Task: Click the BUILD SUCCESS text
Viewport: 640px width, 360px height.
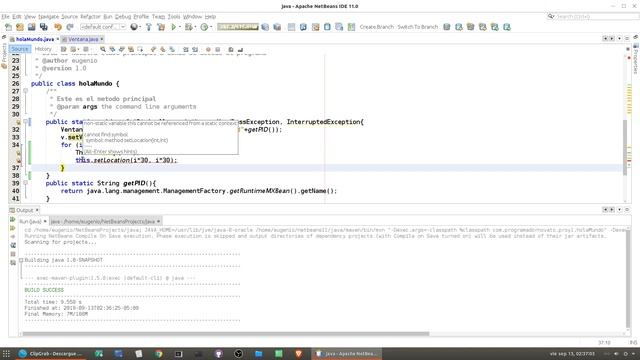Action: pos(44,290)
